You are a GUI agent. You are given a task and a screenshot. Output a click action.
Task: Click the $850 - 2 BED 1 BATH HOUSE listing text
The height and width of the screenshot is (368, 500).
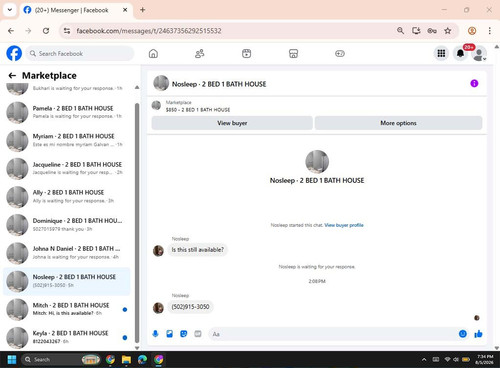coord(198,110)
